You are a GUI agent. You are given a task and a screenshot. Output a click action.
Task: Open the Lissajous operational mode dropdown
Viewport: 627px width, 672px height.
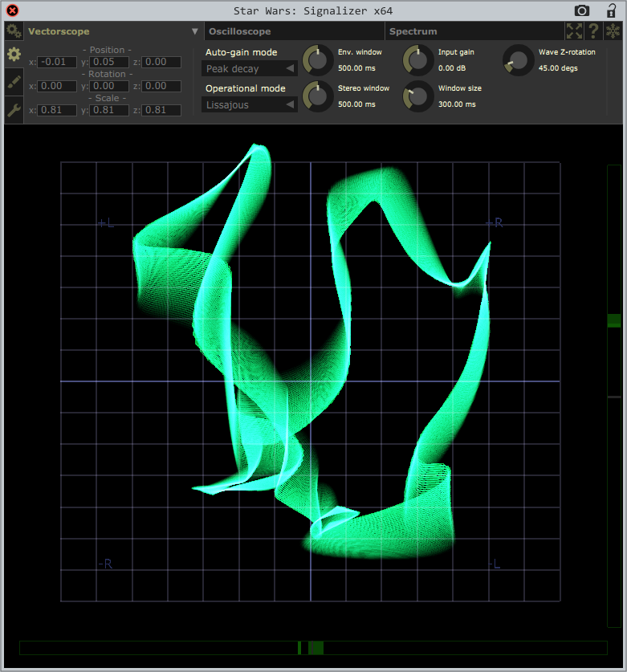click(x=249, y=104)
